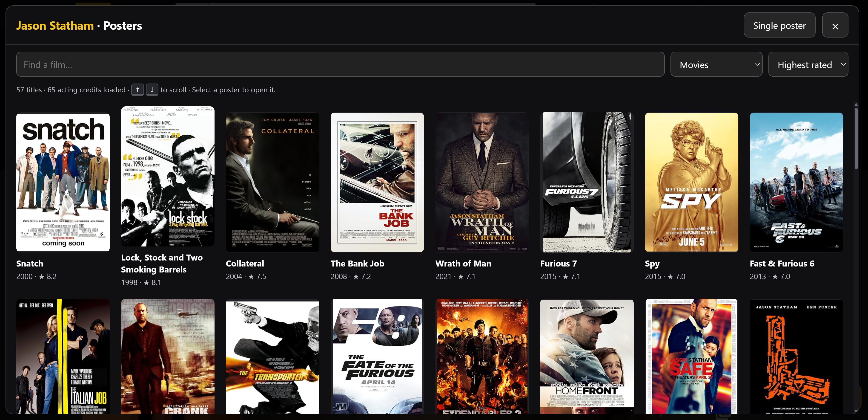The width and height of the screenshot is (868, 420).
Task: Open the Movies filter dropdown
Action: (716, 64)
